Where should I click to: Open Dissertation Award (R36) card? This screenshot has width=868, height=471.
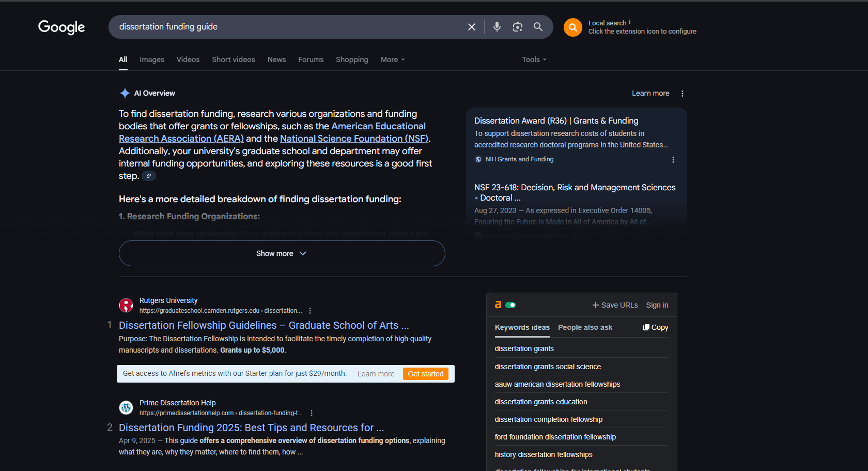[x=556, y=120]
